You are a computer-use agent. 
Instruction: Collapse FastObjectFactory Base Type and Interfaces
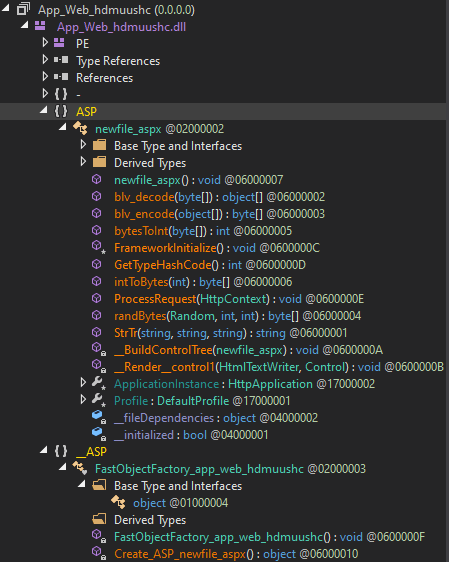tap(82, 484)
